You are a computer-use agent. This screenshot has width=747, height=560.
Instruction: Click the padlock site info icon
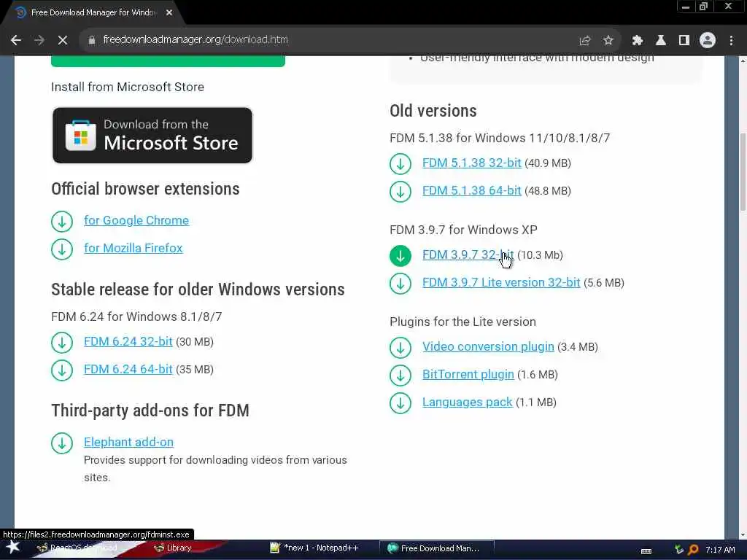coord(92,40)
